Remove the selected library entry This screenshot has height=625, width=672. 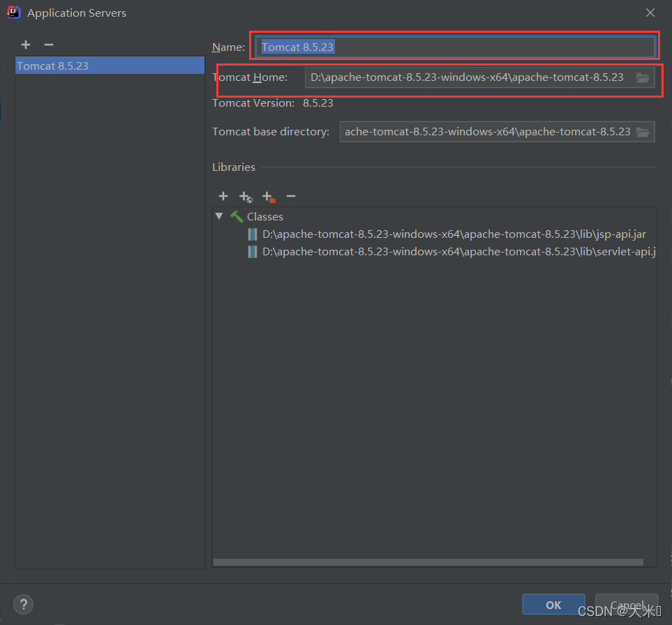point(291,196)
